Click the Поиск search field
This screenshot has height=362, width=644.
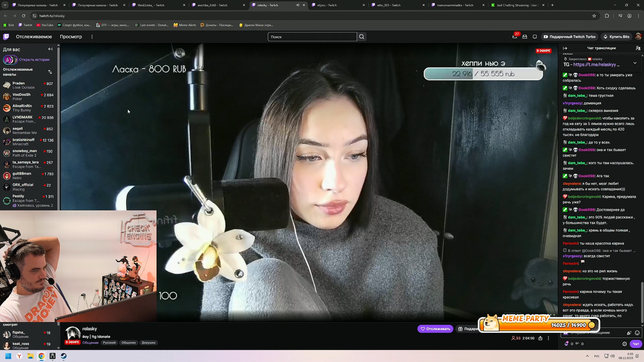click(312, 37)
